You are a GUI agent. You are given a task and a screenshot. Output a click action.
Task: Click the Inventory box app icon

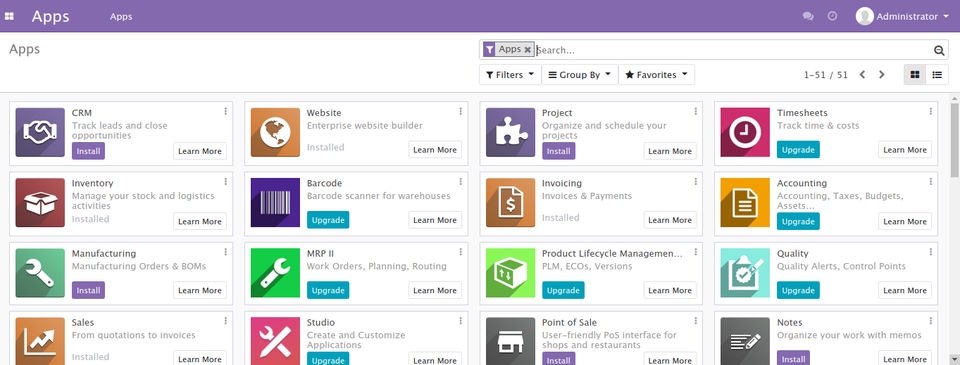click(x=40, y=203)
